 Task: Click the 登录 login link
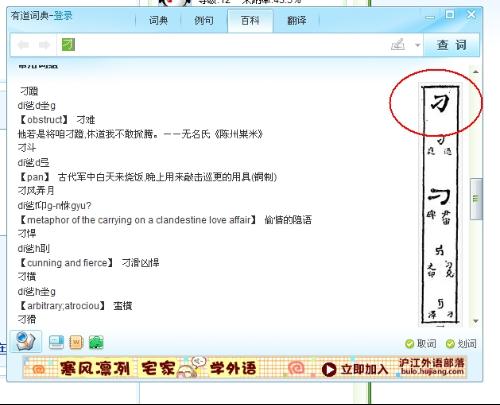click(63, 15)
